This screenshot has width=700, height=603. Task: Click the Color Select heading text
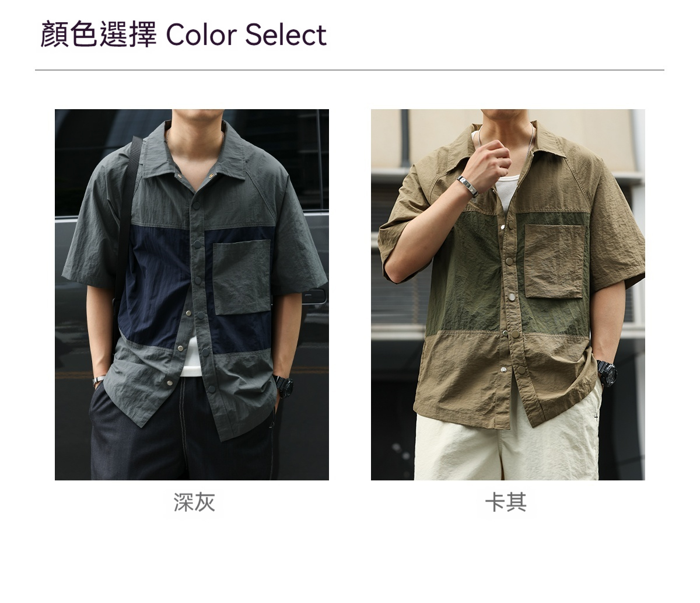pos(246,34)
